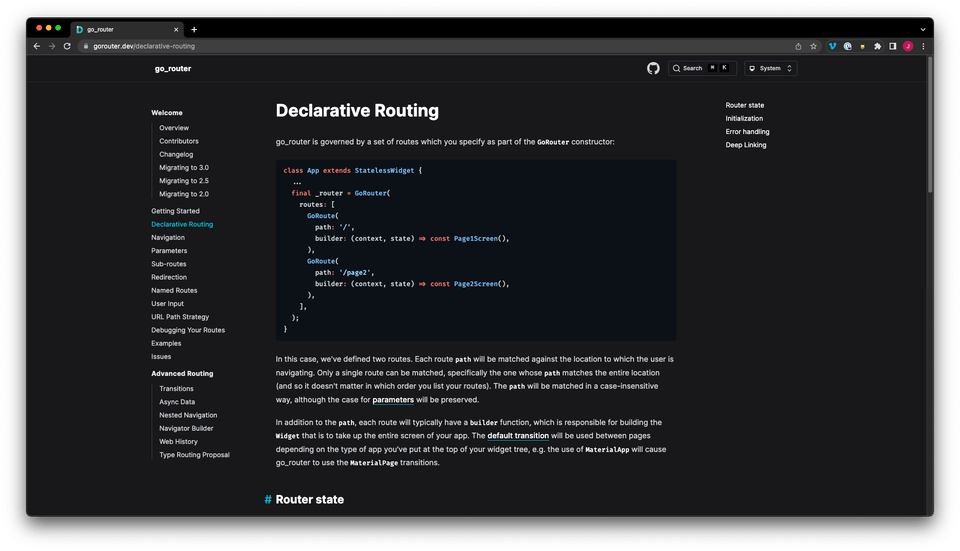Open the extensions puzzle icon
The width and height of the screenshot is (960, 551).
[877, 46]
